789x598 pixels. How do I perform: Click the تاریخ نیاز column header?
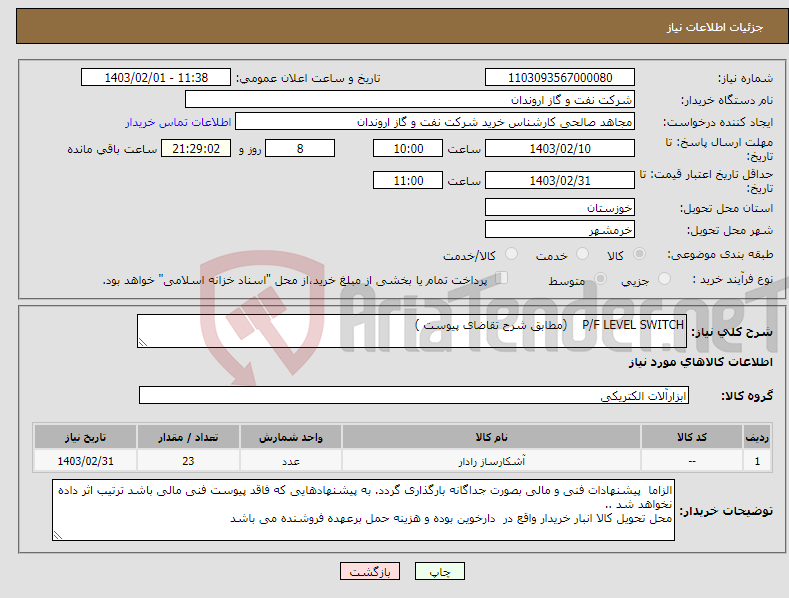pos(86,437)
